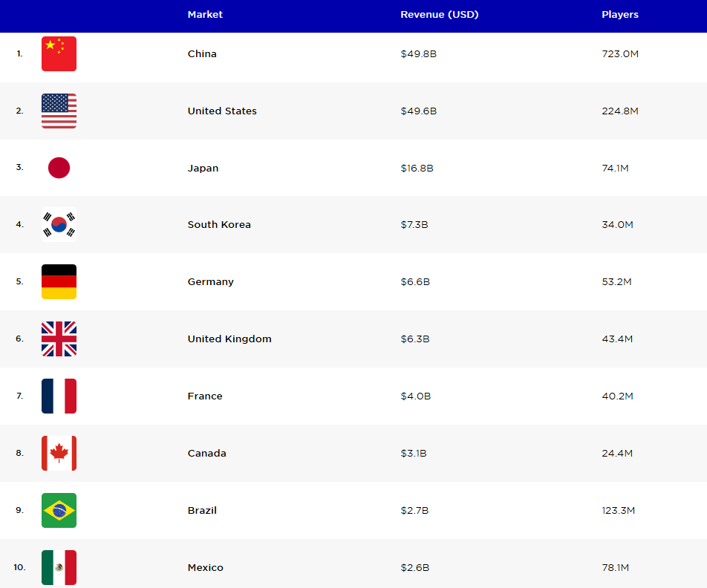The image size is (707, 588).
Task: Click the Germany flag icon
Action: point(59,282)
